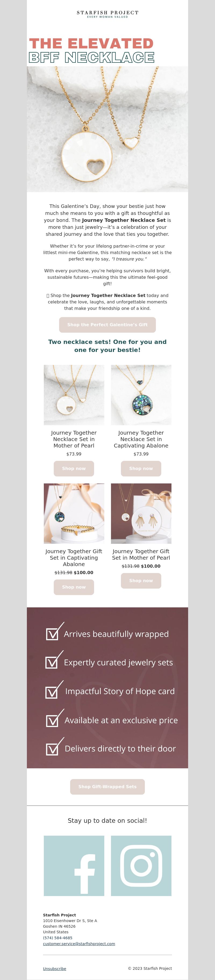This screenshot has width=215, height=980.
Task: Open the Mother of Pearl necklace set thumbnail
Action: point(74,395)
